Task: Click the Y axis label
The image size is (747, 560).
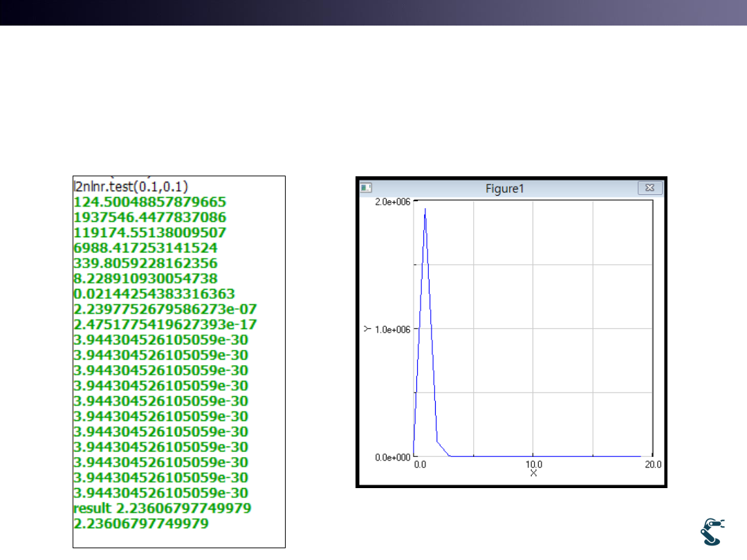Action: [x=367, y=330]
